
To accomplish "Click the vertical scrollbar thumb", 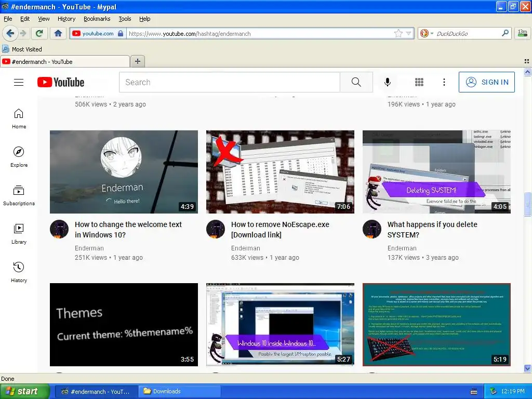I will (x=528, y=204).
